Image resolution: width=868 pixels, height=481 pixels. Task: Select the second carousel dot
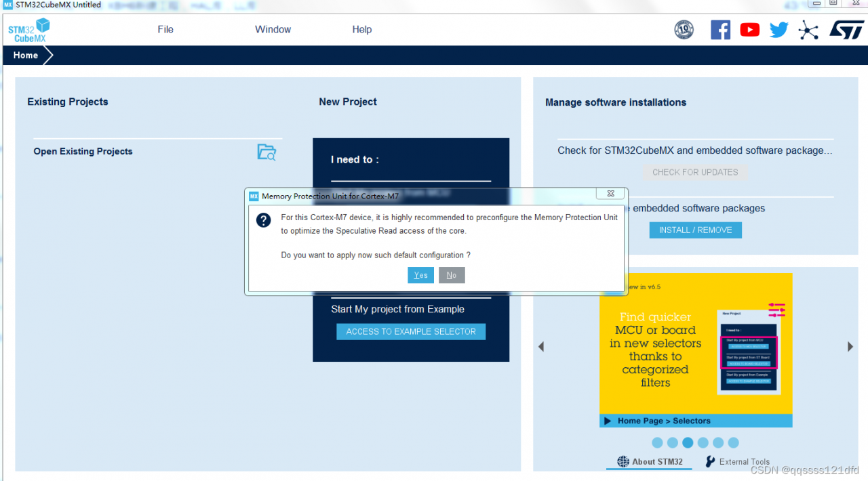(673, 442)
